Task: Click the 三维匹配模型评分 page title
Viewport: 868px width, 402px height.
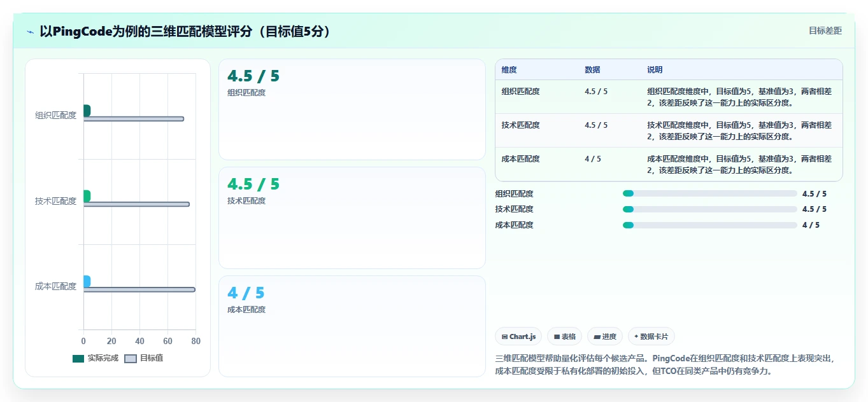Action: tap(186, 31)
